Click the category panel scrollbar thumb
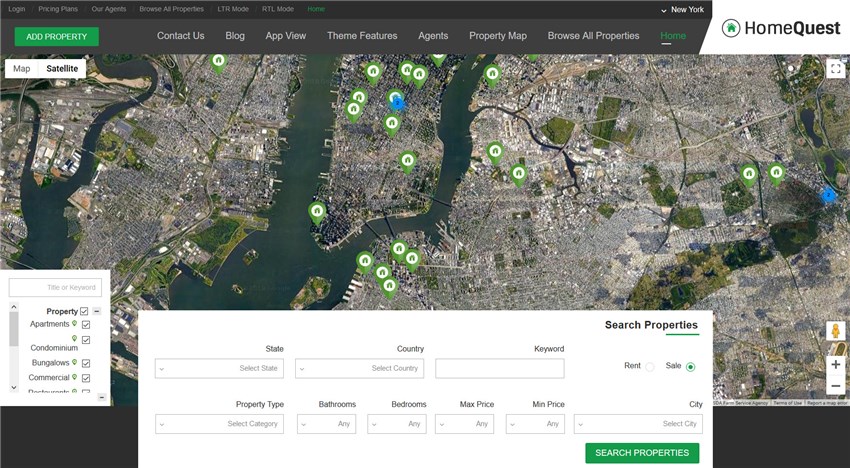Viewport: 850px width, 468px height. tap(14, 329)
